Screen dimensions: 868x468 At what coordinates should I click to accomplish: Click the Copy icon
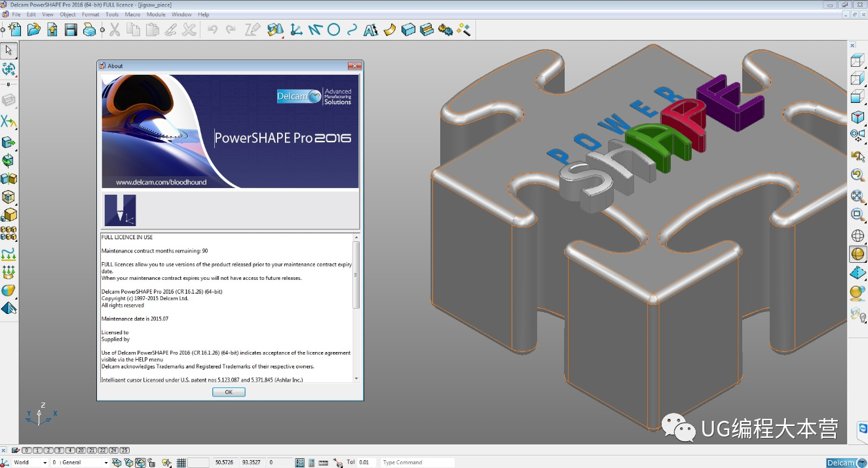click(x=134, y=29)
